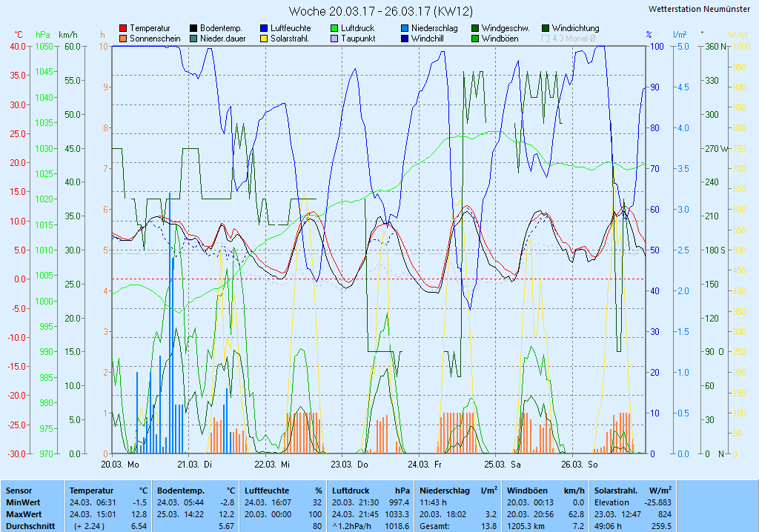Select the l/m² axis unit above the chart

(x=680, y=34)
